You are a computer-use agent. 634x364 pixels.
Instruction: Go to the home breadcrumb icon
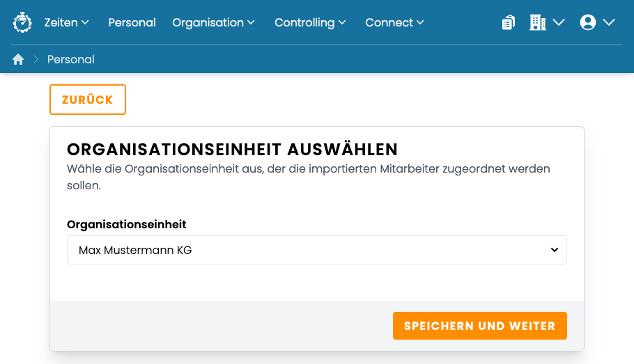point(18,59)
